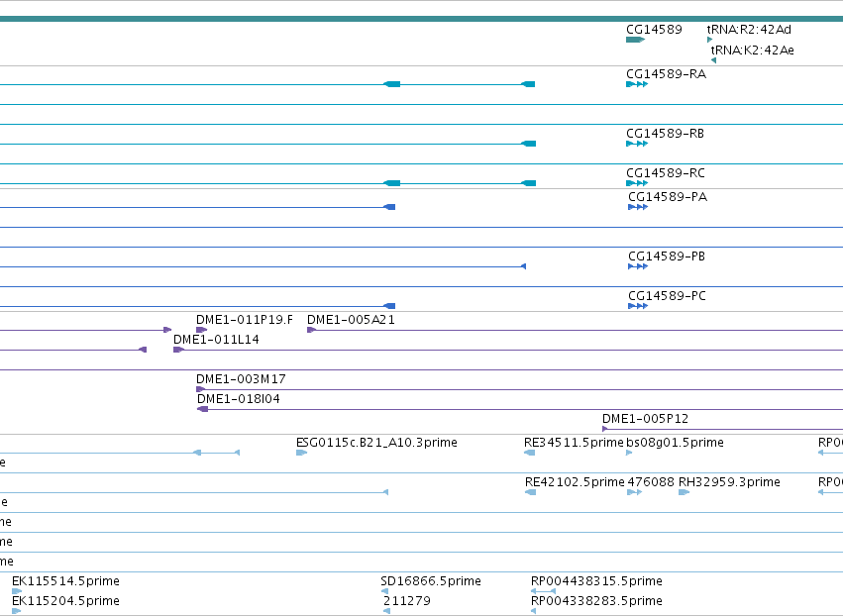
Task: Click the CG14589-PA exon arrows
Action: click(x=638, y=207)
